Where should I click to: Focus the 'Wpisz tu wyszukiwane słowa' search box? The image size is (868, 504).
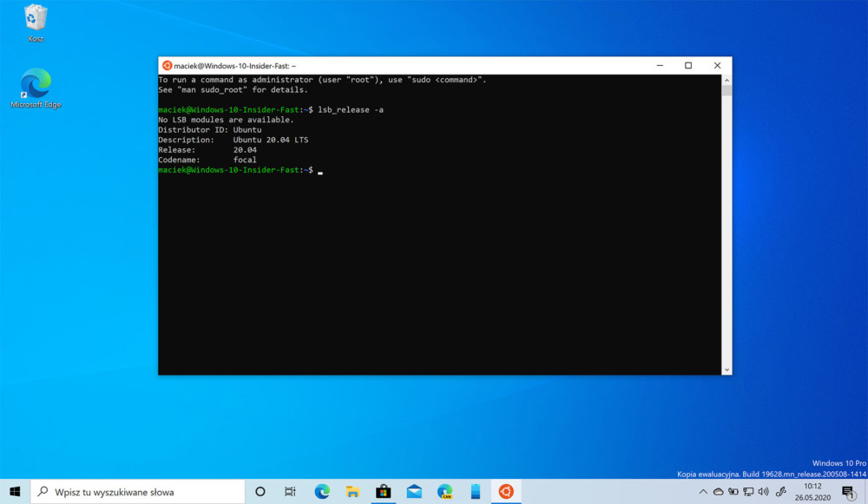pos(137,491)
